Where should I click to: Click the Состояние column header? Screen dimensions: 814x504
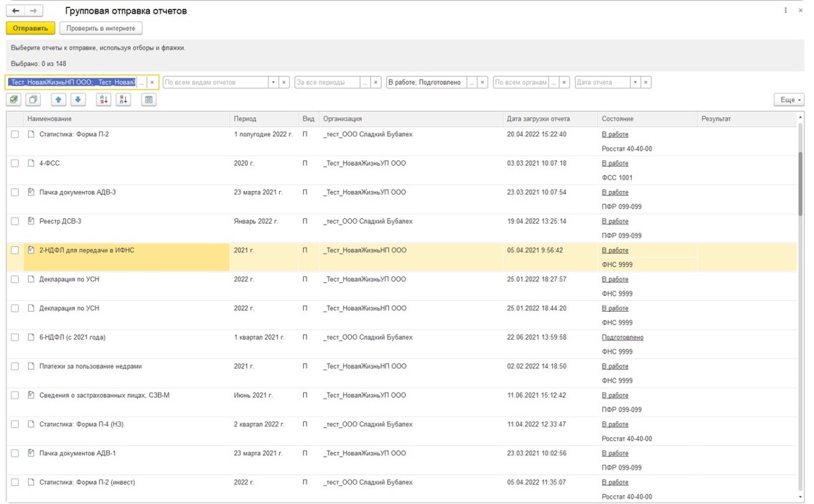[647, 119]
